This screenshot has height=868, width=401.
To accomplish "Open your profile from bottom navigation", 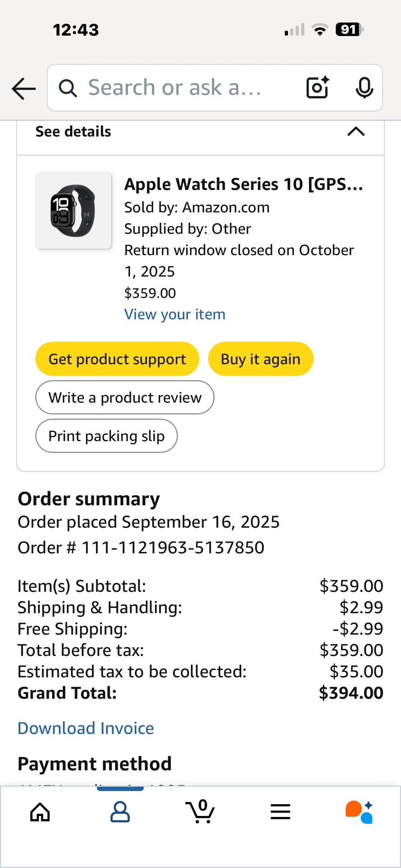I will [x=120, y=811].
